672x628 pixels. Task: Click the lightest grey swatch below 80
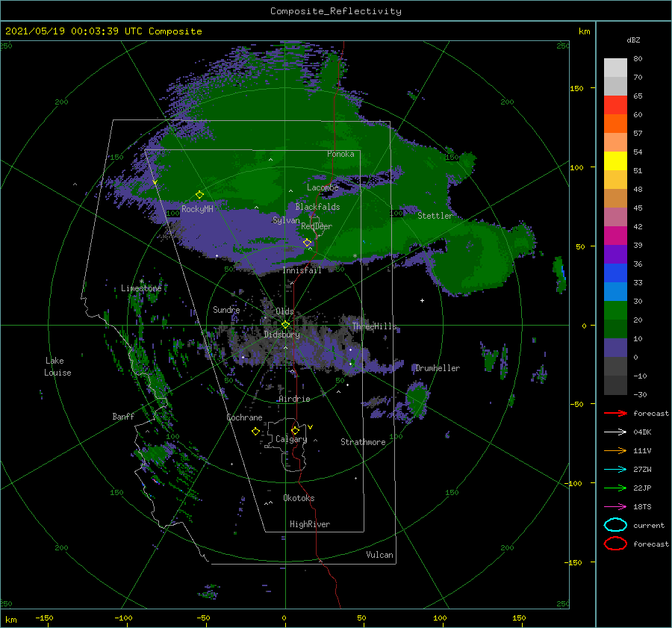[615, 68]
